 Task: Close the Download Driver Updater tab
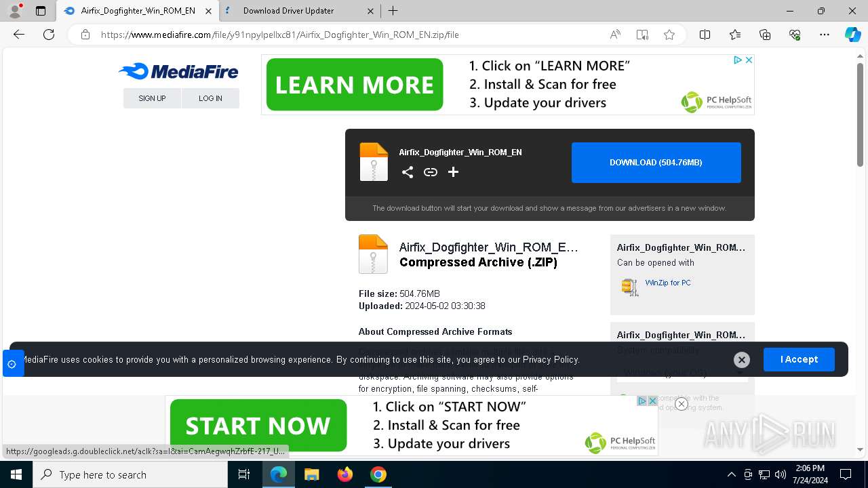pyautogui.click(x=370, y=11)
